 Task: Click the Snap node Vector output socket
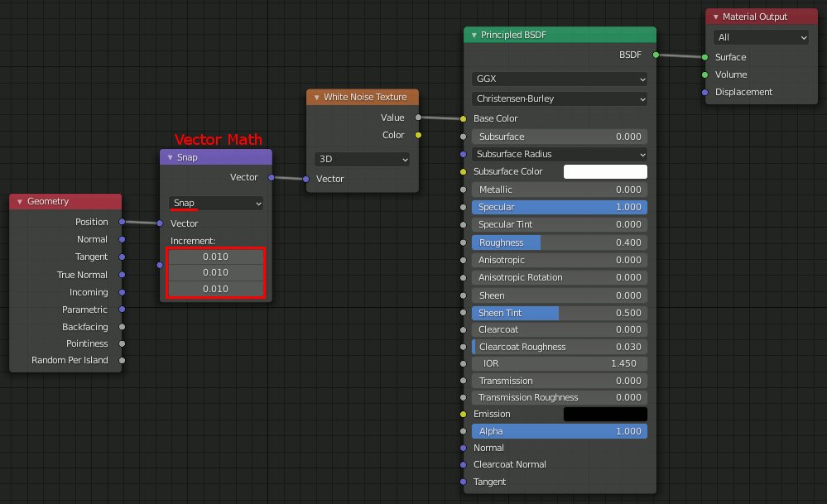point(271,178)
